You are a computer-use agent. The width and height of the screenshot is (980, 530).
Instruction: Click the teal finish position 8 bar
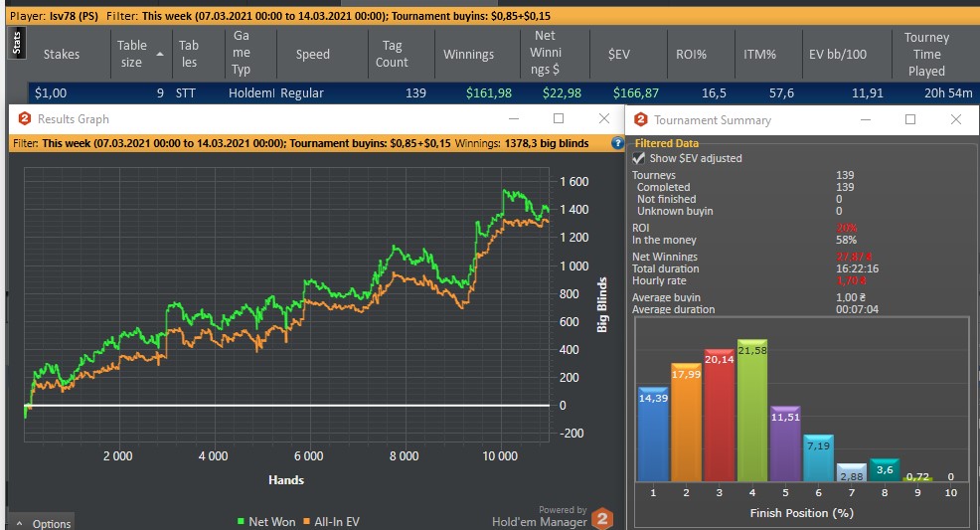click(x=885, y=470)
